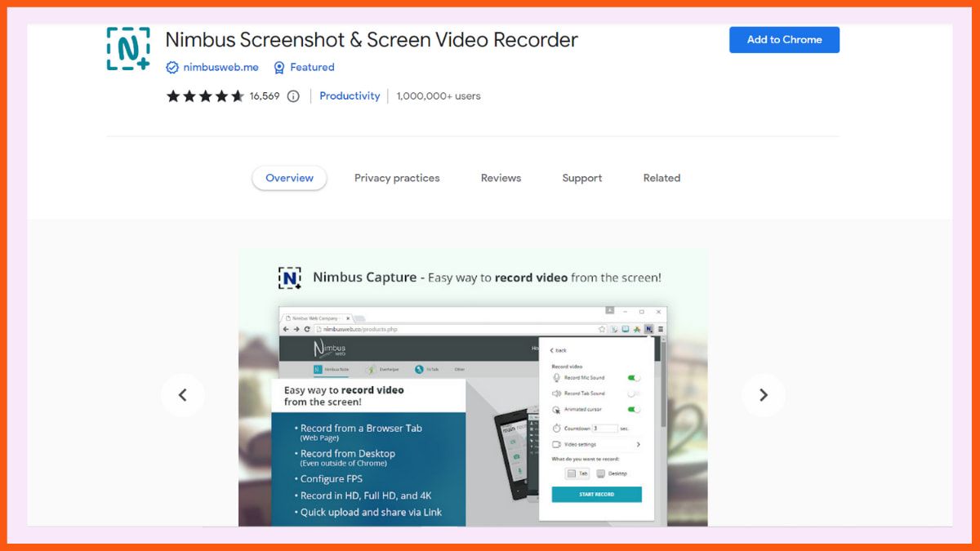Open the Privacy practices tab
This screenshot has height=551, width=980.
point(397,178)
